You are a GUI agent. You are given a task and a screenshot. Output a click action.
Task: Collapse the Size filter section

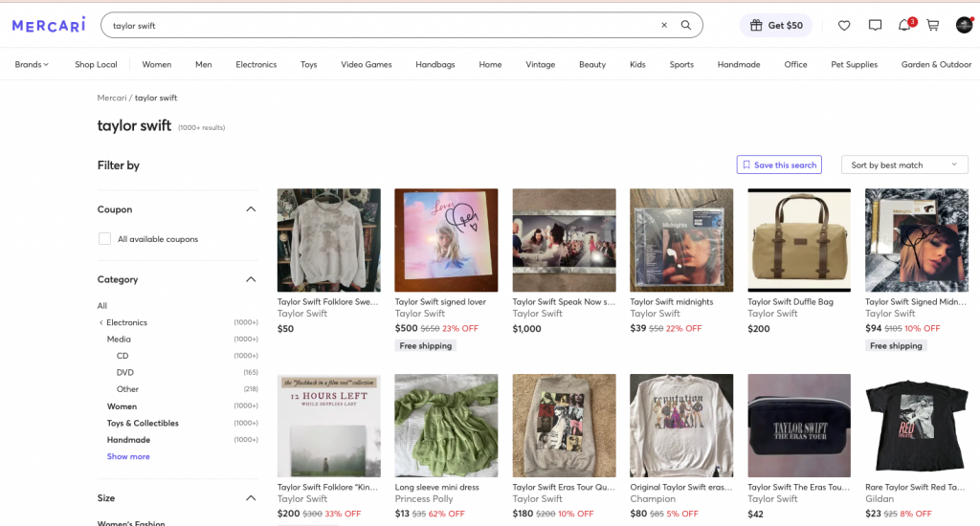tap(251, 498)
